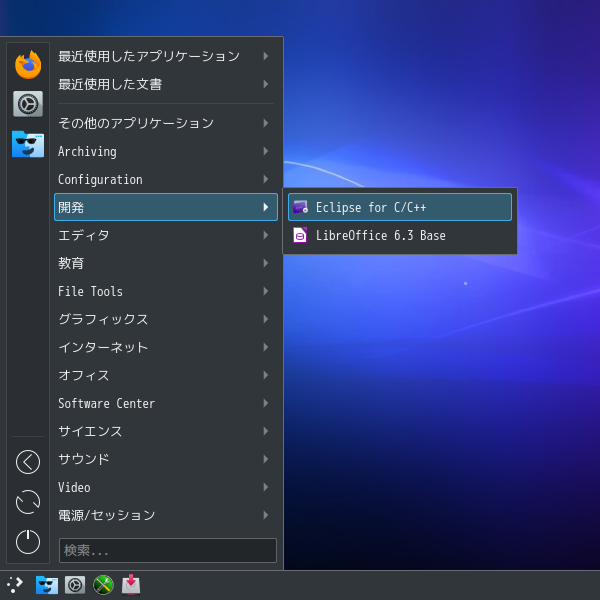600x600 pixels.
Task: Click the Eclipse for C/C++ icon
Action: [300, 207]
